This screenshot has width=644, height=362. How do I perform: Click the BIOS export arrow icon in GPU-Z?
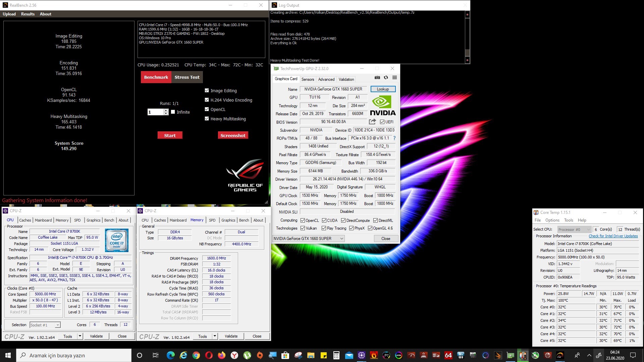click(x=372, y=122)
